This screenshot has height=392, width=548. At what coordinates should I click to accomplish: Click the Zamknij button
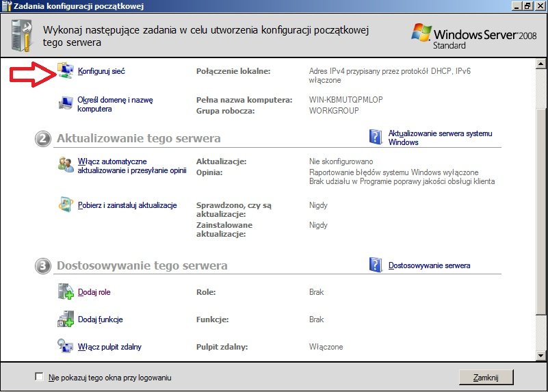pos(486,378)
